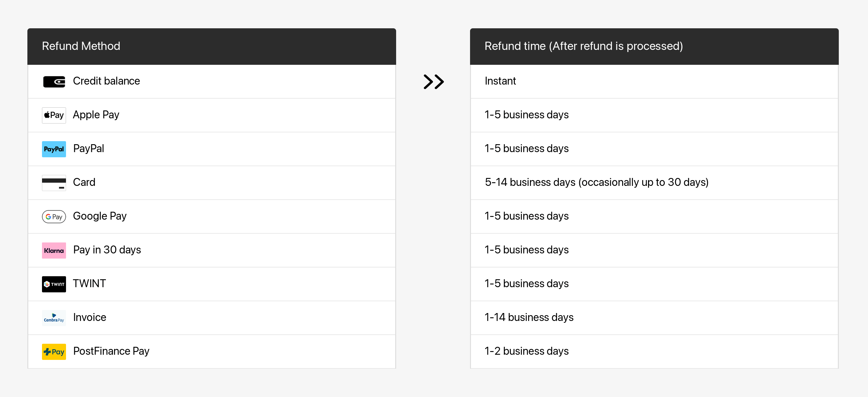The image size is (868, 397).
Task: Select the blue PayPal logo icon
Action: tap(54, 149)
